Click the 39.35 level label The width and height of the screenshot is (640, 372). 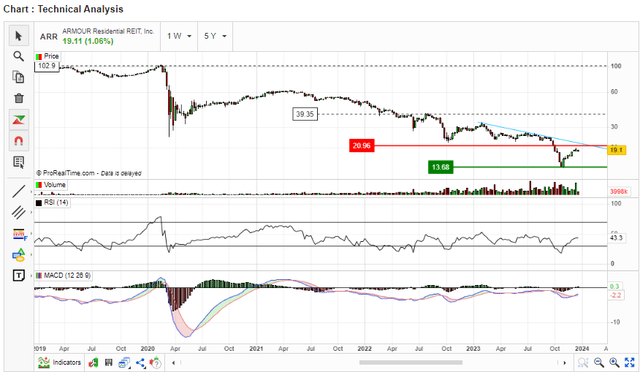[305, 114]
